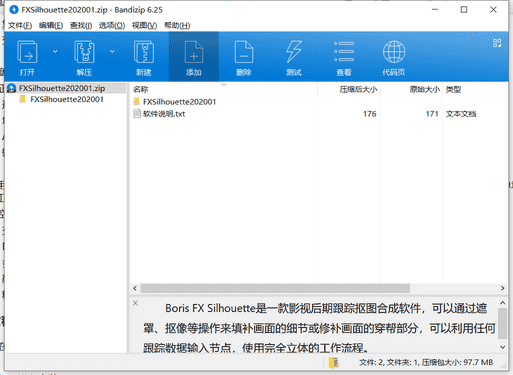Viewport: 513px width, 375px height.
Task: Click the FXSilhouette202001 folder icon in list
Action: pyautogui.click(x=137, y=101)
